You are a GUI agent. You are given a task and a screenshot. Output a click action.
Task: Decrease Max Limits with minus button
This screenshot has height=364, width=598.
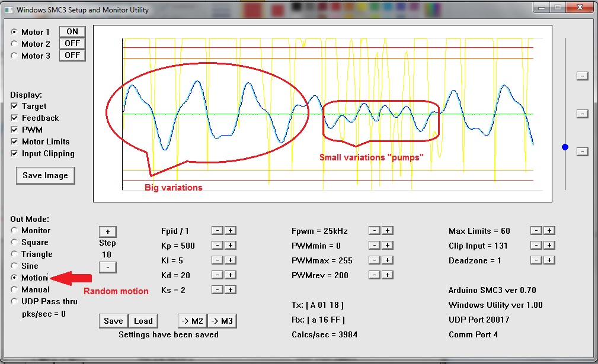pyautogui.click(x=536, y=231)
